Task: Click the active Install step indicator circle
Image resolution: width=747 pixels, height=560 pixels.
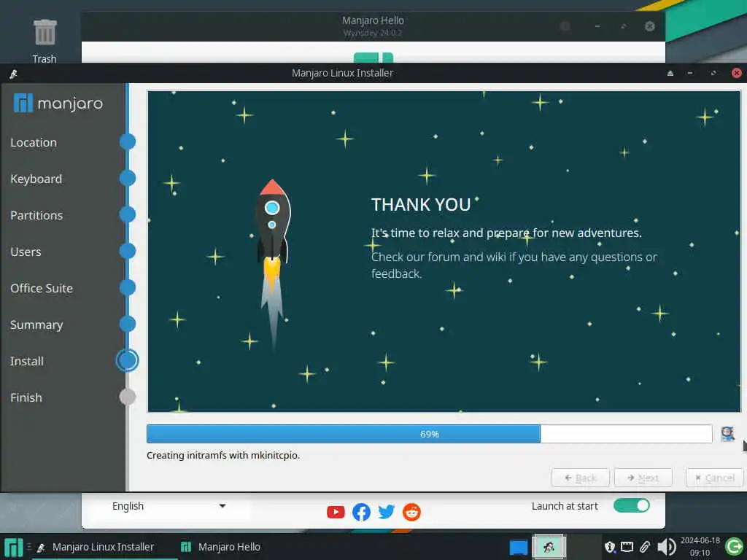Action: tap(127, 360)
